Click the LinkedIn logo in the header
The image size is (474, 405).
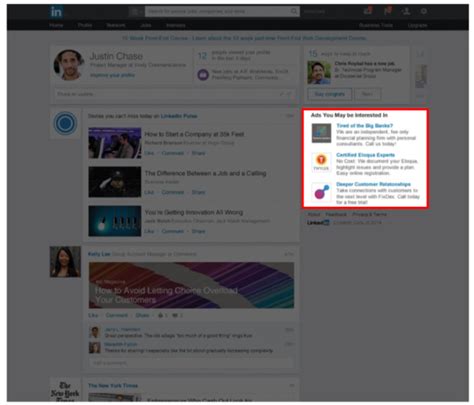(x=56, y=12)
